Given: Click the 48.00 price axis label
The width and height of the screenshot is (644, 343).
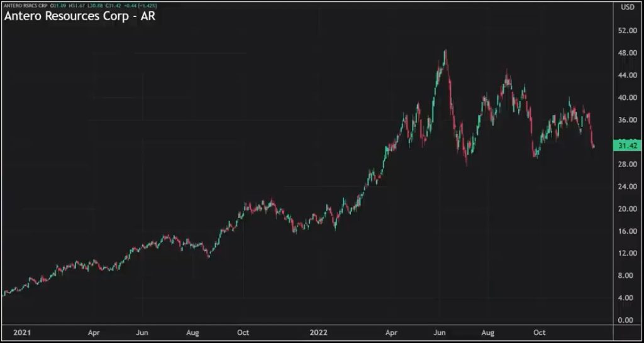Looking at the screenshot, I should pyautogui.click(x=627, y=53).
